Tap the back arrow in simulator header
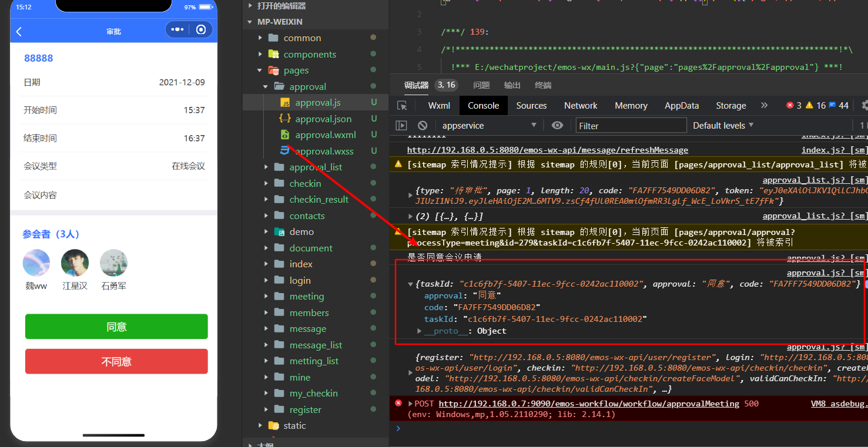868x447 pixels. (x=19, y=32)
